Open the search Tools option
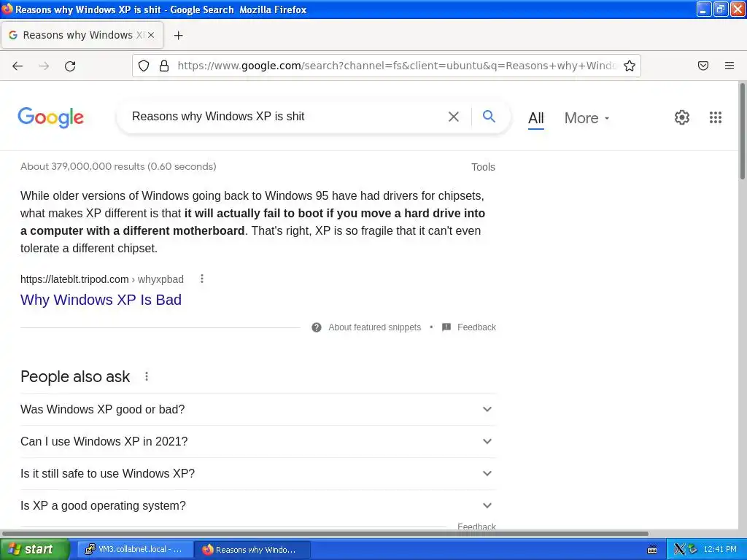Screen dimensions: 747x560 pyautogui.click(x=483, y=167)
